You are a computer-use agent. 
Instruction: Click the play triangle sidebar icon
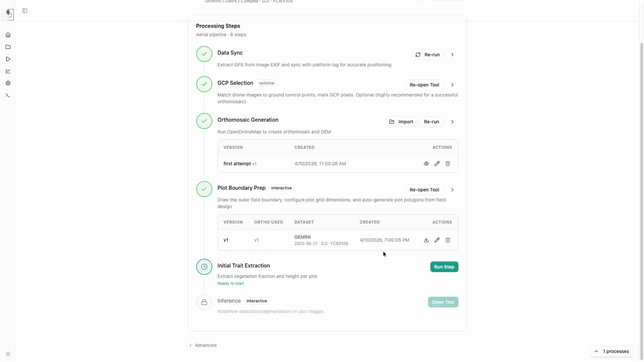point(8,59)
